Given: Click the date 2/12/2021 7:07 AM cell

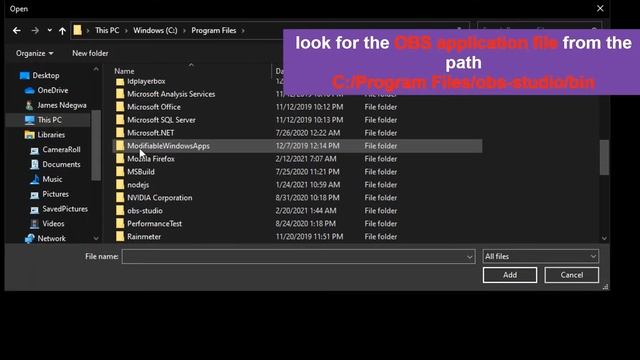Looking at the screenshot, I should click(306, 159).
